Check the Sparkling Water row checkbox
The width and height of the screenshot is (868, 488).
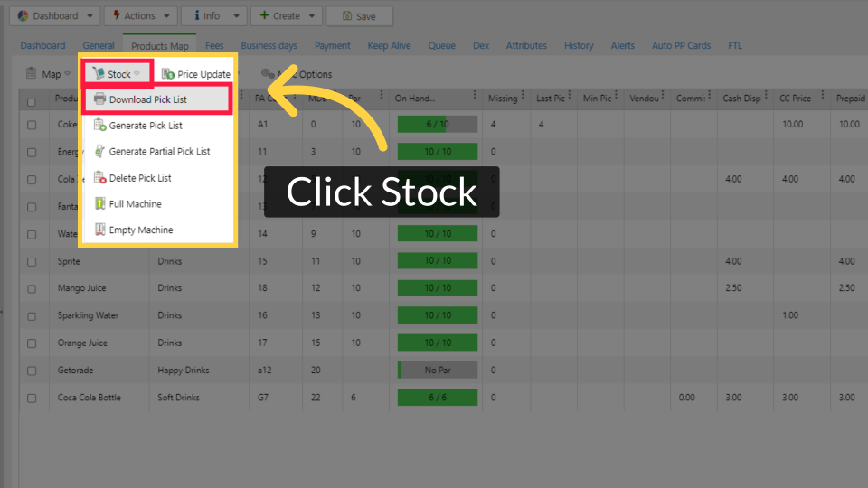click(x=32, y=316)
